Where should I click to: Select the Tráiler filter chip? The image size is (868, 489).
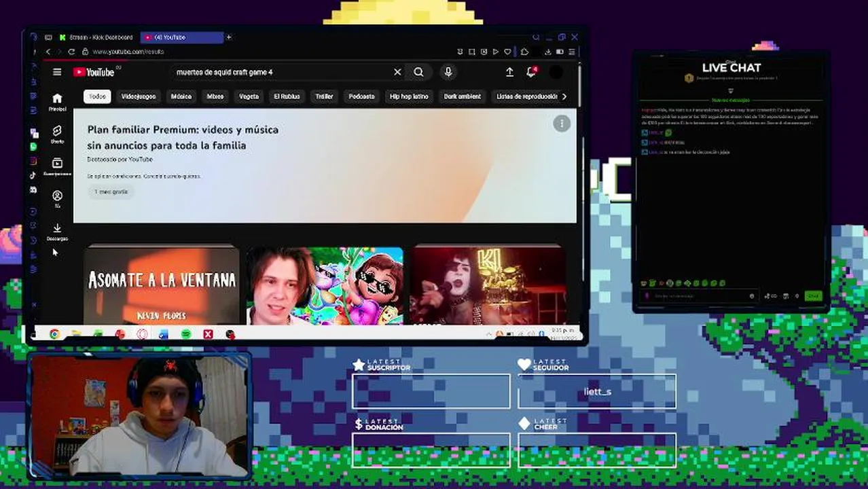coord(324,96)
